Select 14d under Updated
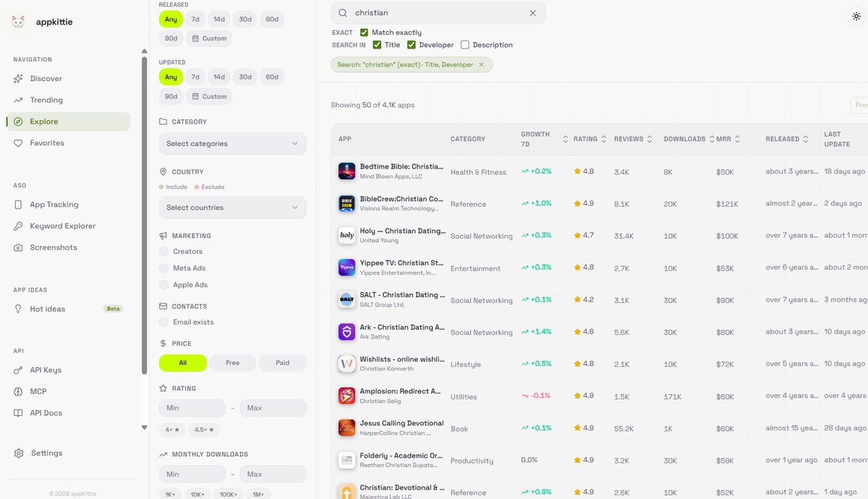This screenshot has height=499, width=868. [219, 77]
